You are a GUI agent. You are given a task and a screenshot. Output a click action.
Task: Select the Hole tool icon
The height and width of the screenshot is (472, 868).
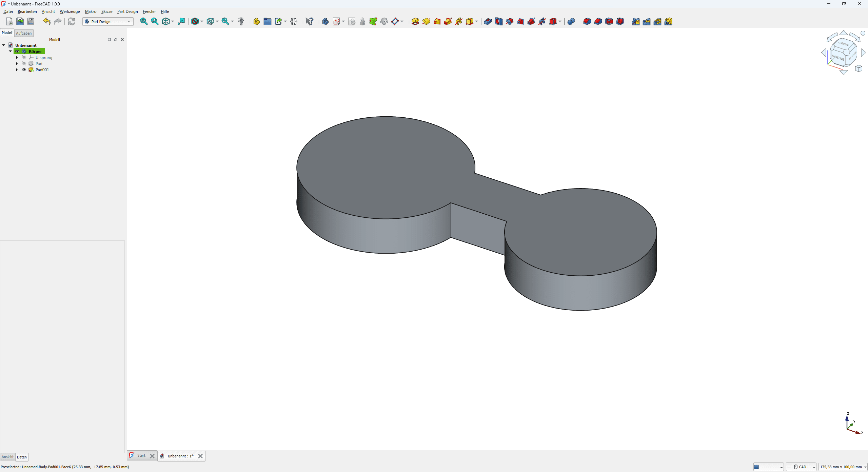tap(498, 22)
